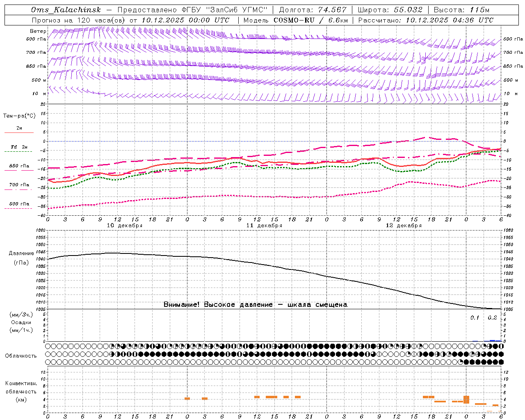Click the (гПа) pressure unit label

pos(21,263)
